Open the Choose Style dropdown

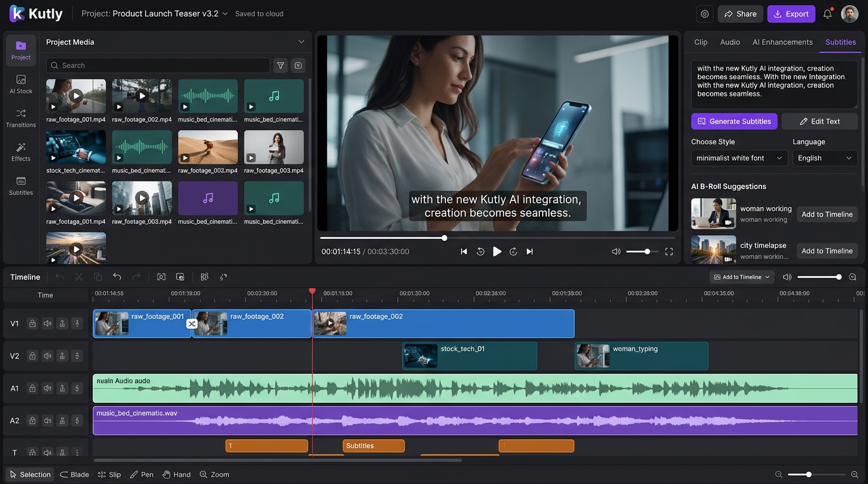click(x=739, y=158)
